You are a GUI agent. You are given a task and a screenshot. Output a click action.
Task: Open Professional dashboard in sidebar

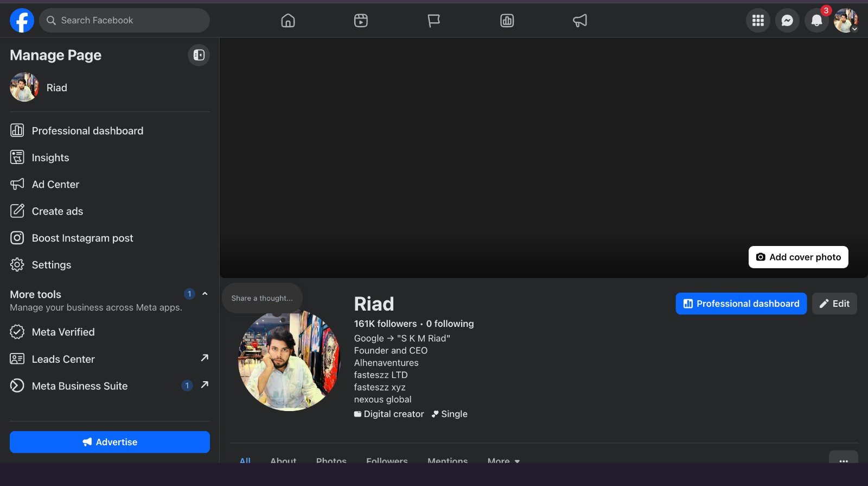(110, 131)
